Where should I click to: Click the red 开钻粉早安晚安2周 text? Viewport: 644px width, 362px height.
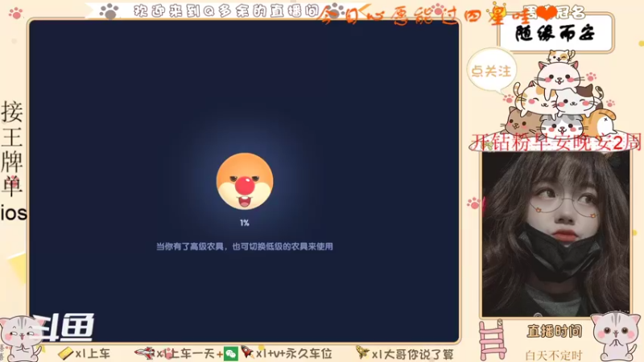[556, 142]
